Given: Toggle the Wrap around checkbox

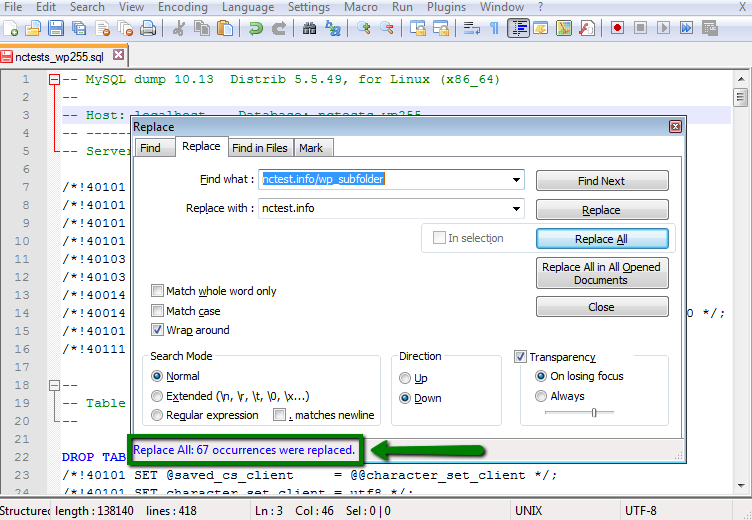Looking at the screenshot, I should coord(157,330).
